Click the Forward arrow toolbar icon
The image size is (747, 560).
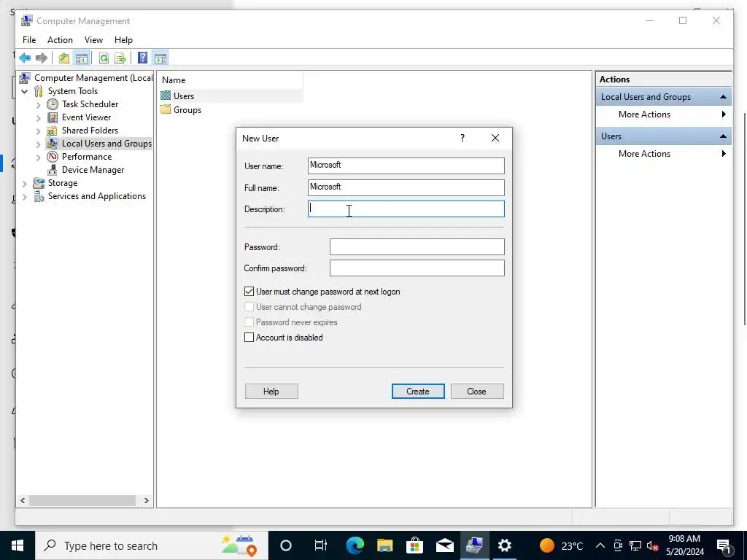tap(42, 58)
